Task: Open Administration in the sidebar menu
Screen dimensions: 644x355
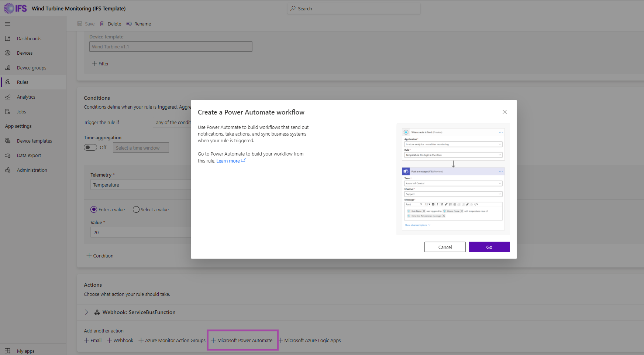Action: click(32, 170)
